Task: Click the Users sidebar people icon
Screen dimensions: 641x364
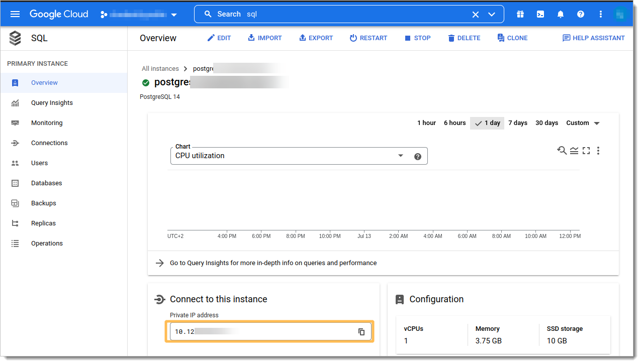Action: tap(15, 163)
